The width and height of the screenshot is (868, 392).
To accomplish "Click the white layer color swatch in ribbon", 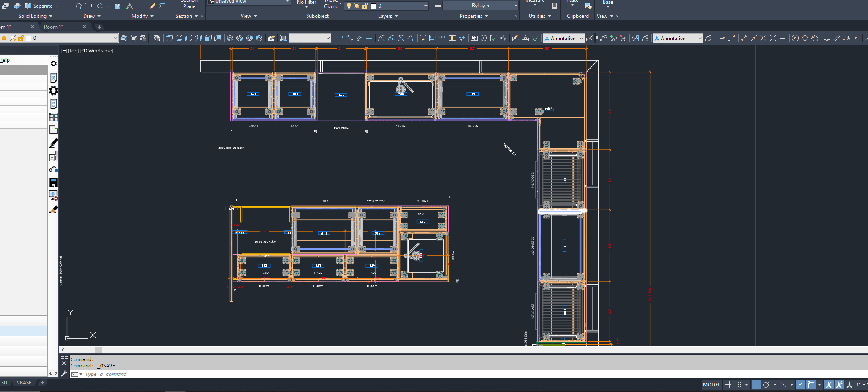I will (x=374, y=6).
